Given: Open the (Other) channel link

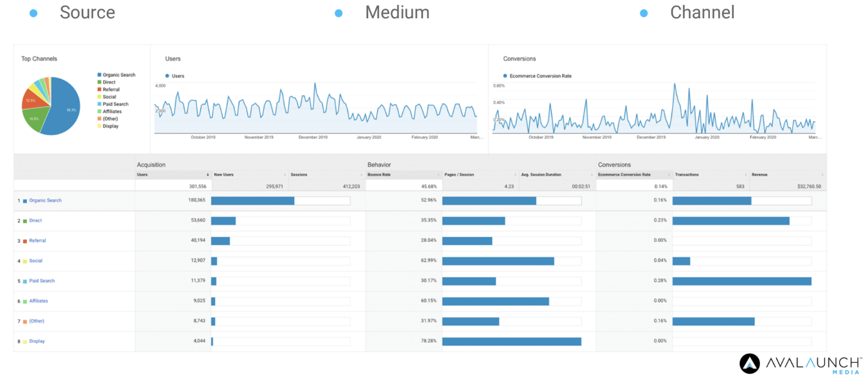Looking at the screenshot, I should (x=37, y=321).
